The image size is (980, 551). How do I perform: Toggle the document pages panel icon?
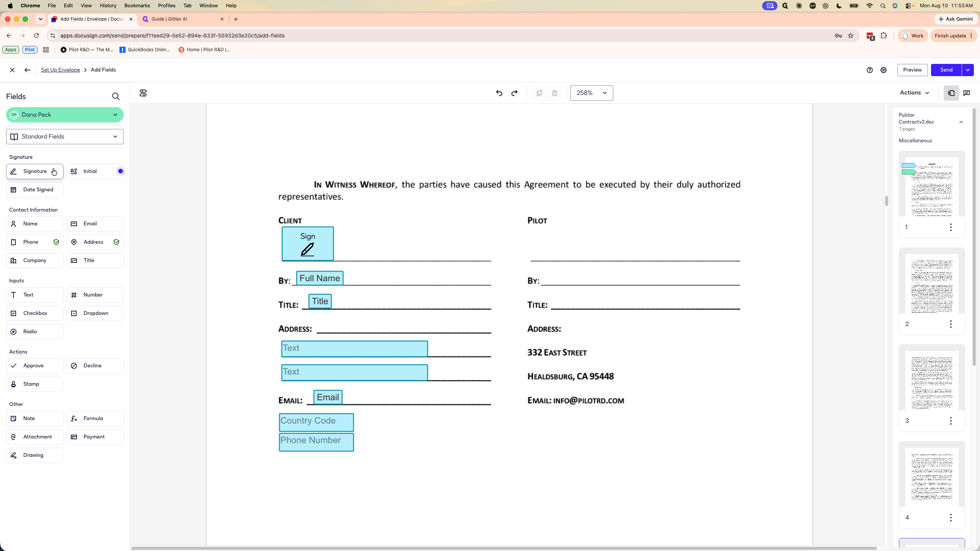pos(951,93)
